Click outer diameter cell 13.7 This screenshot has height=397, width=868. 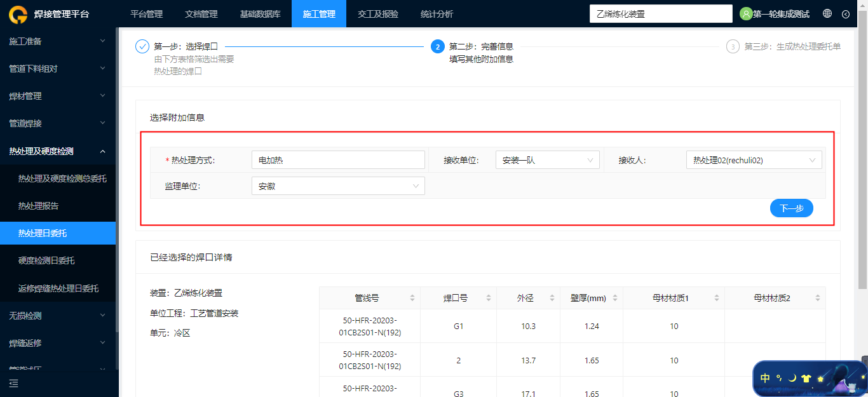pyautogui.click(x=529, y=360)
